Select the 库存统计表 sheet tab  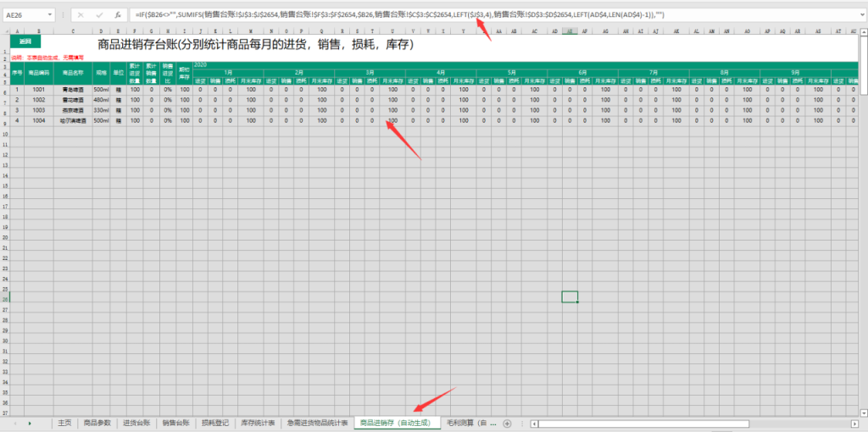tap(258, 423)
